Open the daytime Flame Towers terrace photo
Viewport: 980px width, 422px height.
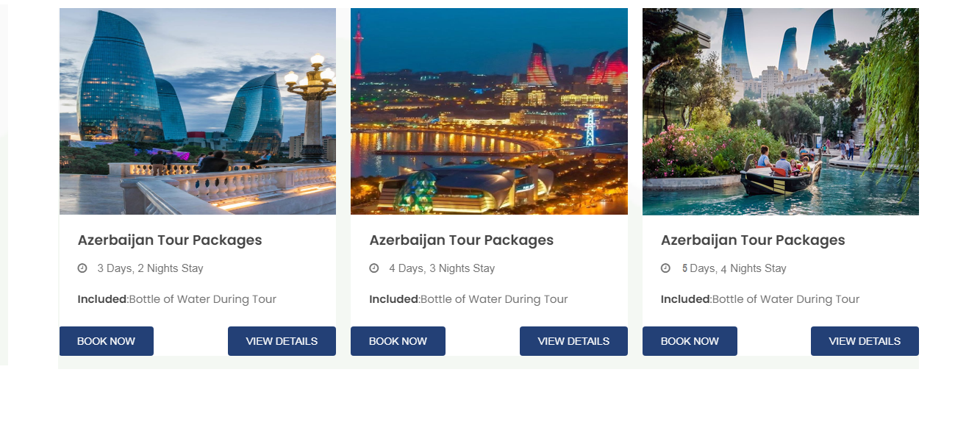198,111
